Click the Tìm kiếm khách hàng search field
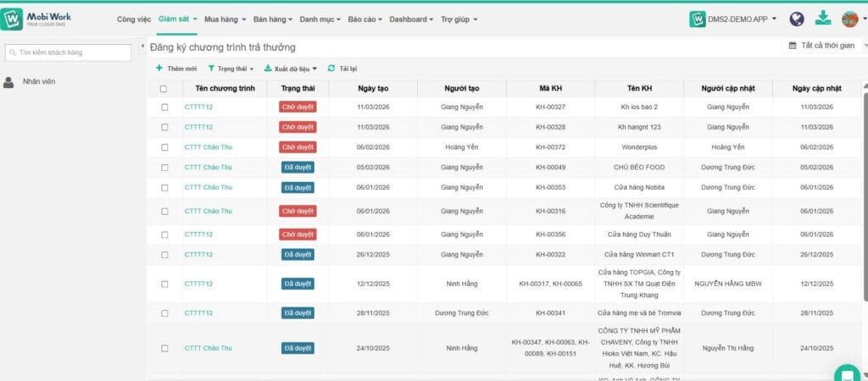The width and height of the screenshot is (868, 381). click(x=69, y=52)
